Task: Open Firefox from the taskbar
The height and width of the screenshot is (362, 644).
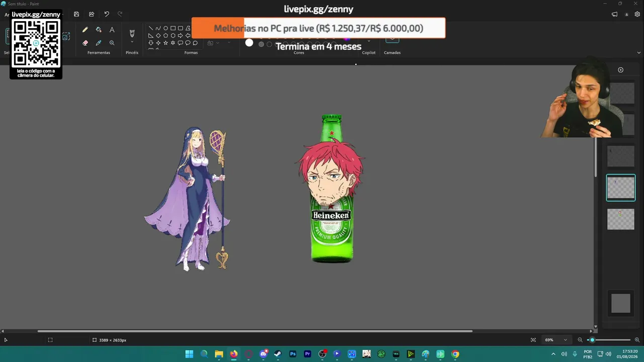Action: [234, 354]
